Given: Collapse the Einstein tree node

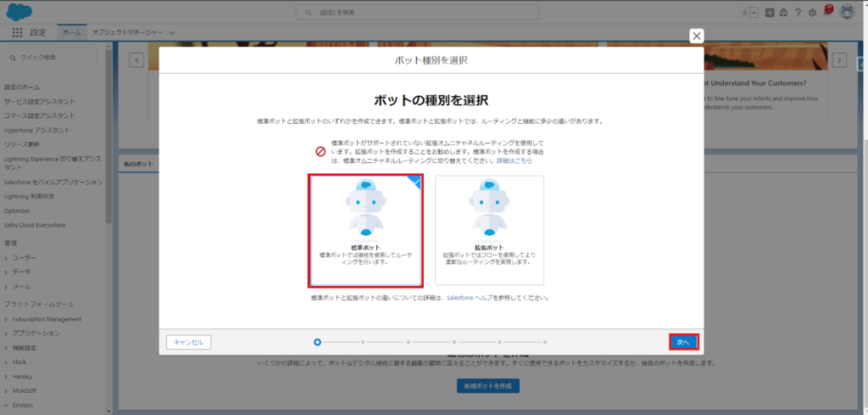Looking at the screenshot, I should [6, 405].
